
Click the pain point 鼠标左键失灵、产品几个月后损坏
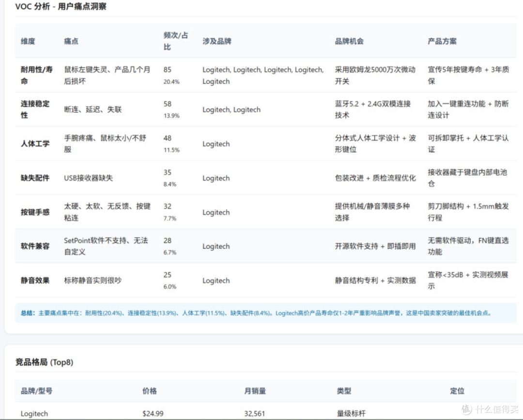(107, 75)
